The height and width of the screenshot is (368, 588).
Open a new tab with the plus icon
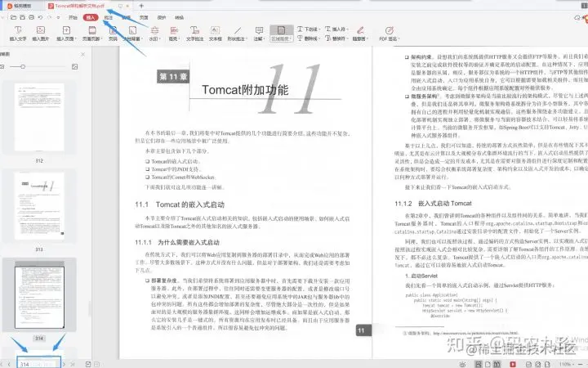click(x=141, y=6)
